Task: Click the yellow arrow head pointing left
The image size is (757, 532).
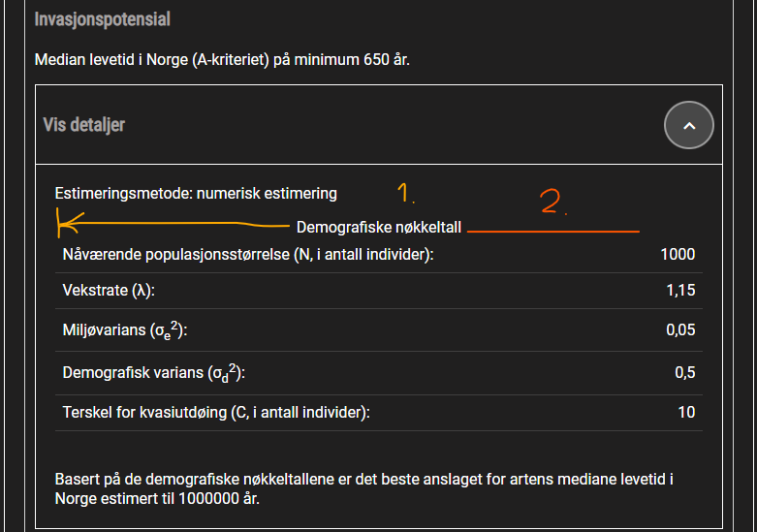Action: pos(70,224)
